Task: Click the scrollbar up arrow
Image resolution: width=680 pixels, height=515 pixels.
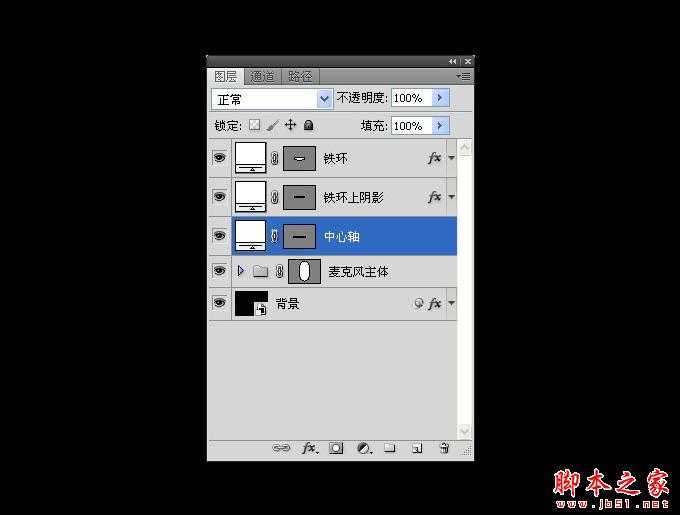Action: [464, 147]
